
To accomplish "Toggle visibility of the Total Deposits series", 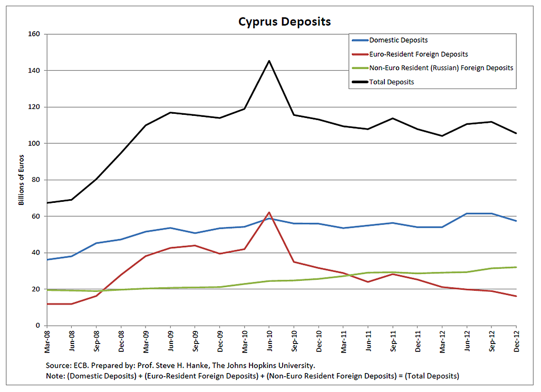I will point(391,82).
